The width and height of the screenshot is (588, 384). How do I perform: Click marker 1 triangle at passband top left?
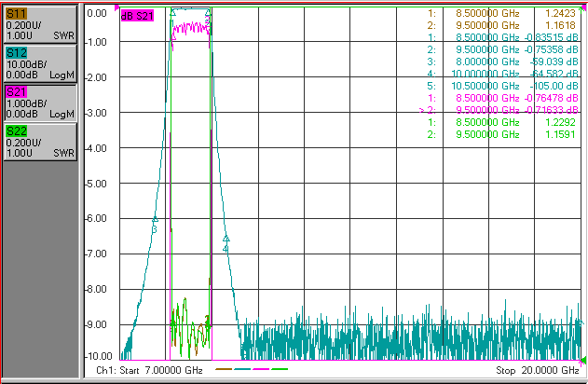coord(173,13)
